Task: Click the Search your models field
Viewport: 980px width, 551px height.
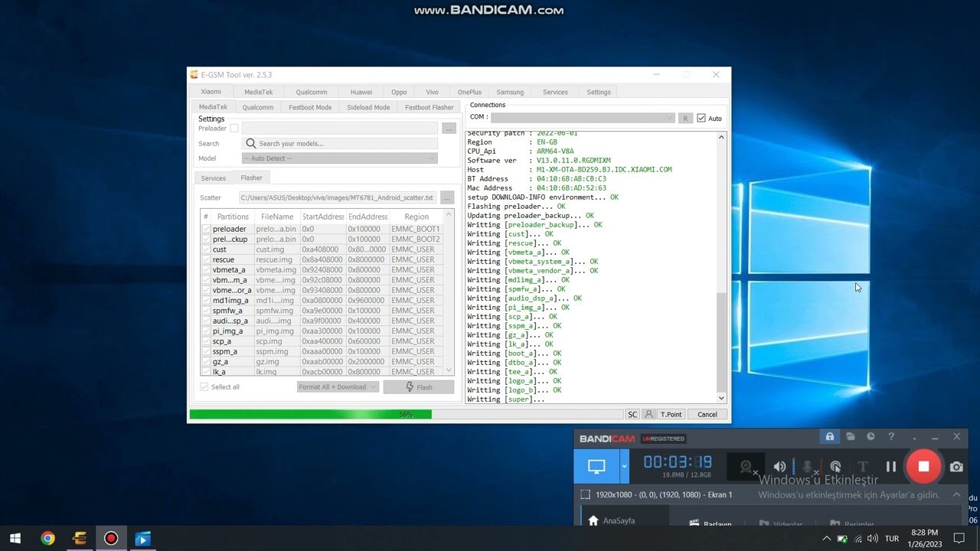Action: click(x=340, y=143)
